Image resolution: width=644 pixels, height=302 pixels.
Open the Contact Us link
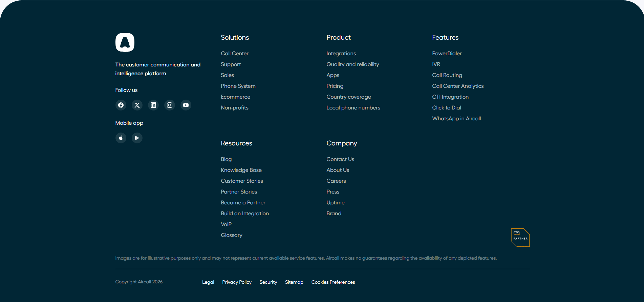click(x=340, y=159)
